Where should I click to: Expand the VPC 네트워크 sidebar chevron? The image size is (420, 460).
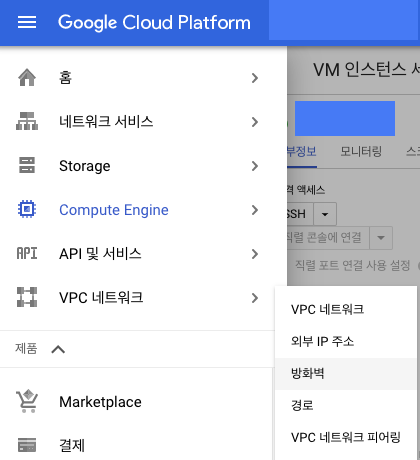click(255, 298)
